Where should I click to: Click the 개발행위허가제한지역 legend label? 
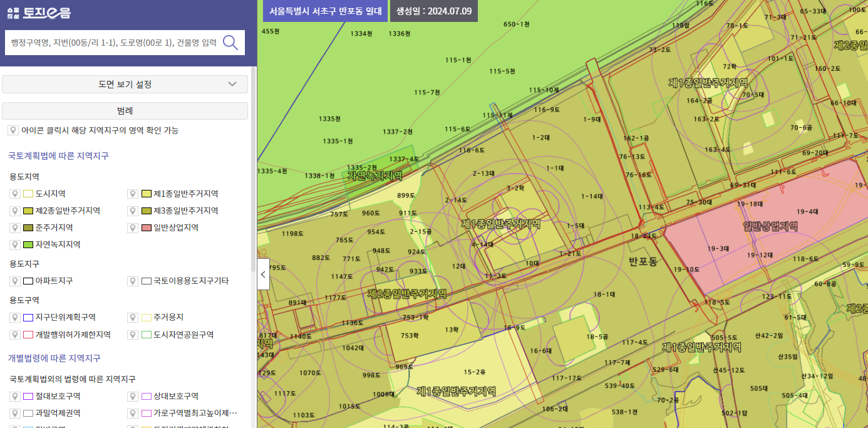click(73, 335)
